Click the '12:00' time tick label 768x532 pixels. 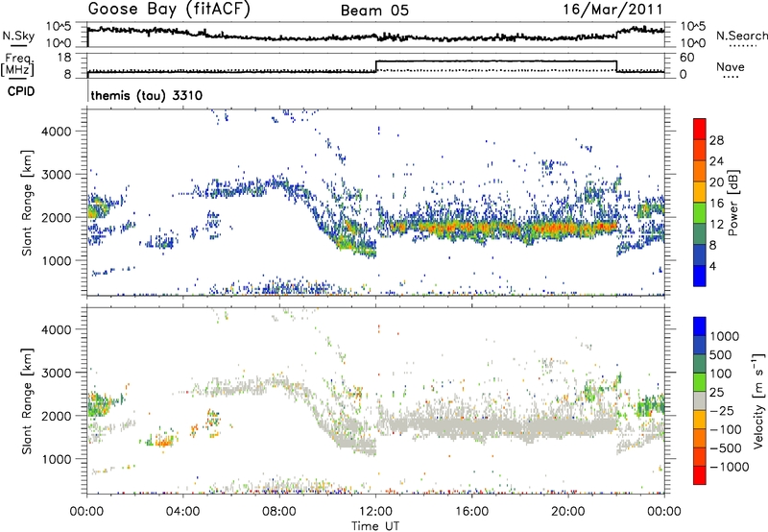(x=375, y=512)
